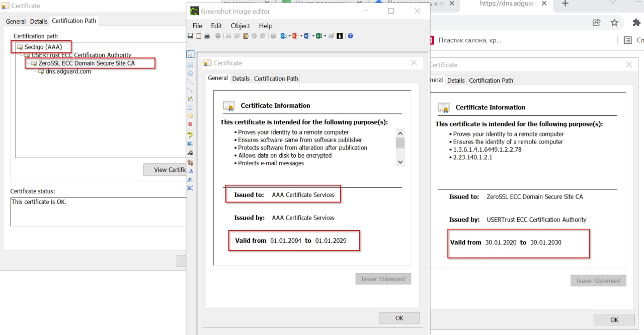This screenshot has width=644, height=335.
Task: Open PowerPoint export dropdown arrow
Action: [x=301, y=36]
